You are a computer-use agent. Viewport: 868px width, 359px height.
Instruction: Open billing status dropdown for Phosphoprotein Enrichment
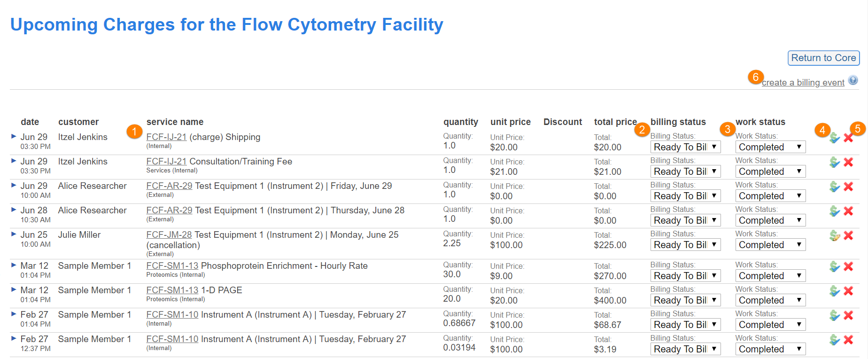point(685,276)
